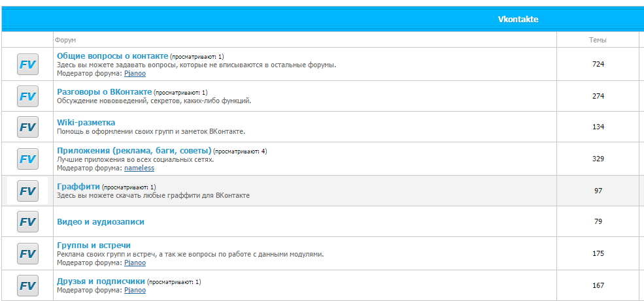Click FV icon beside Приложения forum
The width and height of the screenshot is (644, 301).
click(27, 159)
